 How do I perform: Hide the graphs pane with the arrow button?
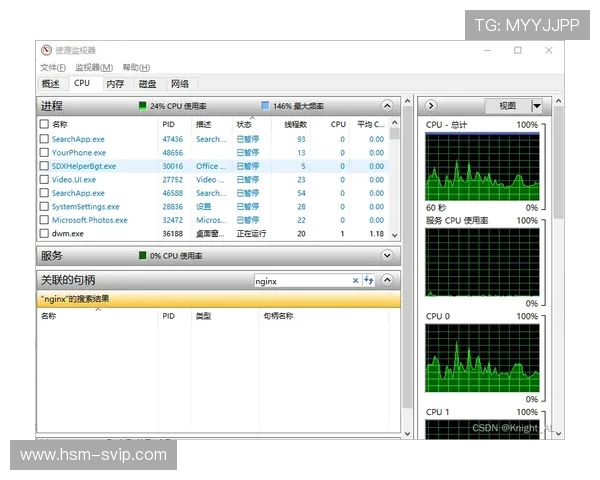pos(431,106)
